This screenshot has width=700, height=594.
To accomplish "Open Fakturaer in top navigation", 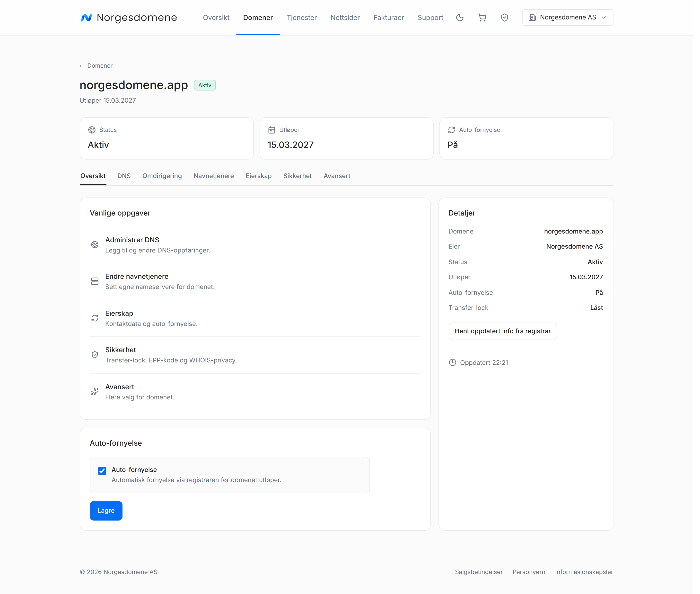I will click(388, 18).
